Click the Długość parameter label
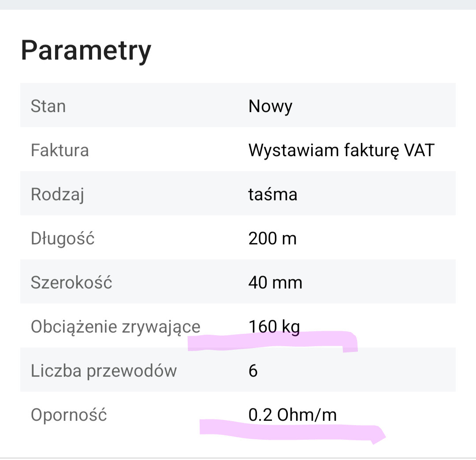This screenshot has width=476, height=460. [63, 239]
